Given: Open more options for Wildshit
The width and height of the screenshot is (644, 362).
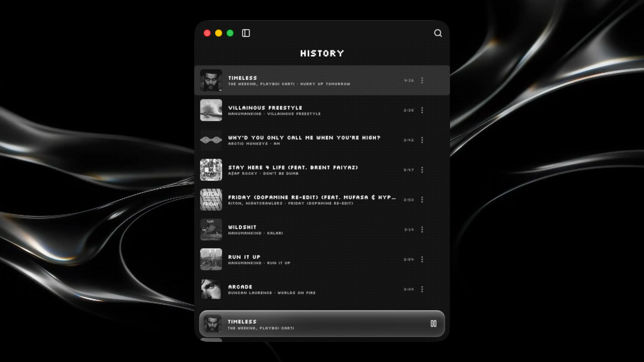Looking at the screenshot, I should (422, 230).
